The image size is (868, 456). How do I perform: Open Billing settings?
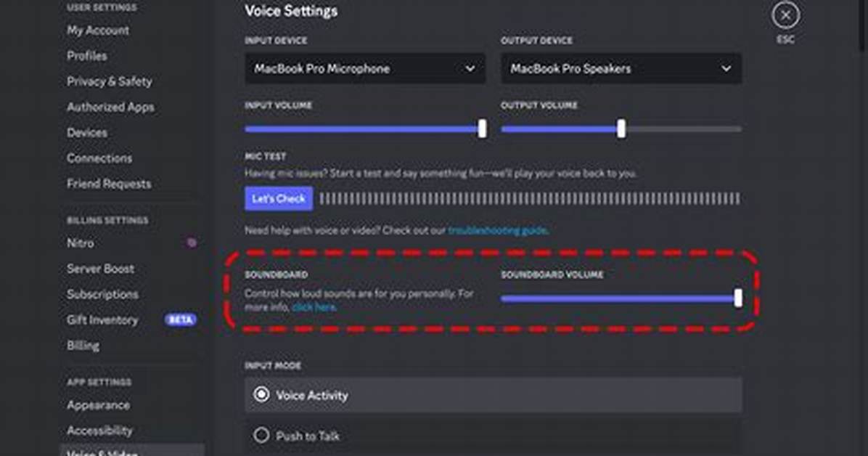83,346
